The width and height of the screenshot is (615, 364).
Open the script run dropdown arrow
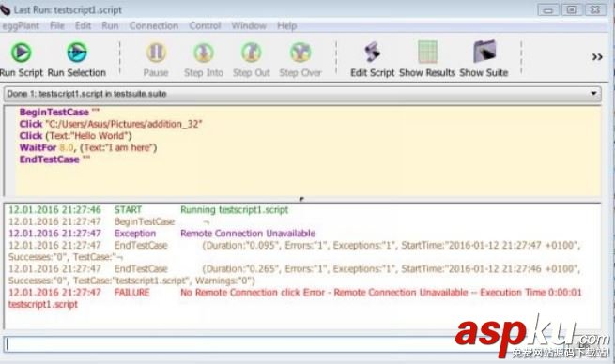click(593, 93)
